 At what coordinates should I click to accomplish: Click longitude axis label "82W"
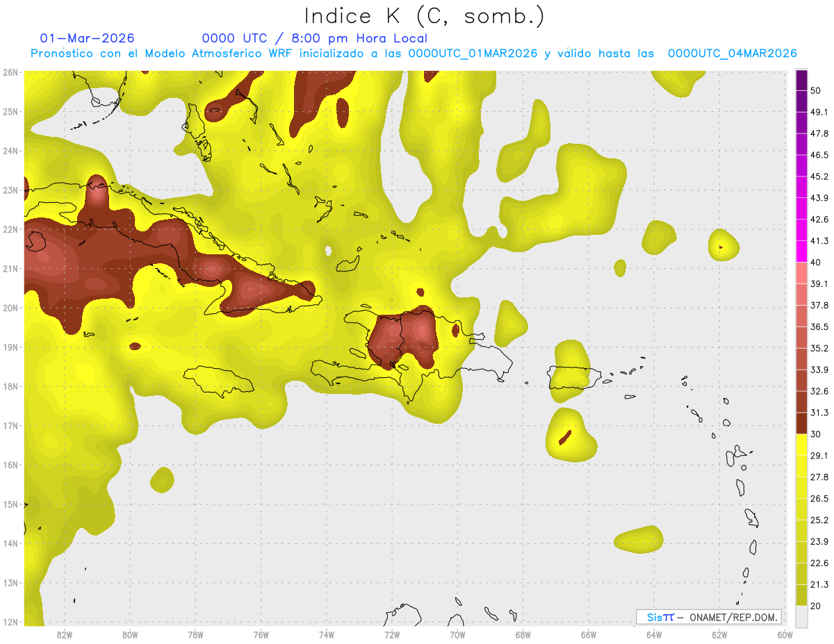[x=64, y=634]
